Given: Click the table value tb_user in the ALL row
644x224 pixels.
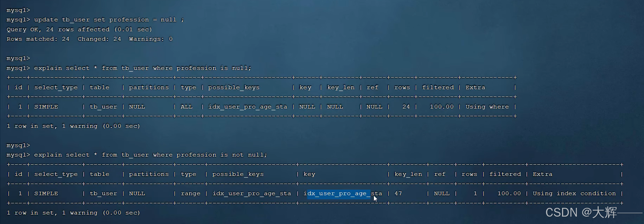Looking at the screenshot, I should tap(103, 107).
